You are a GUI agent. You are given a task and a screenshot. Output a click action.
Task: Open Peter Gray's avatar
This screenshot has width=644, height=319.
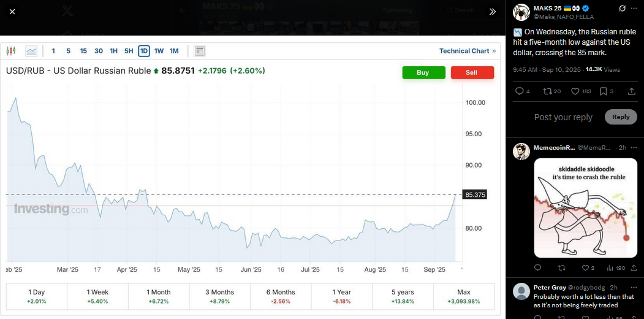pos(521,291)
